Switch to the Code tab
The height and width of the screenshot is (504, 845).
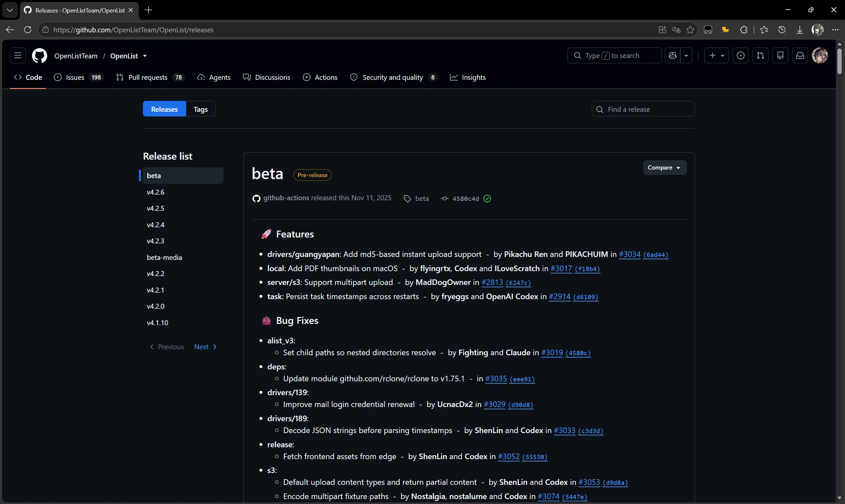tap(28, 78)
